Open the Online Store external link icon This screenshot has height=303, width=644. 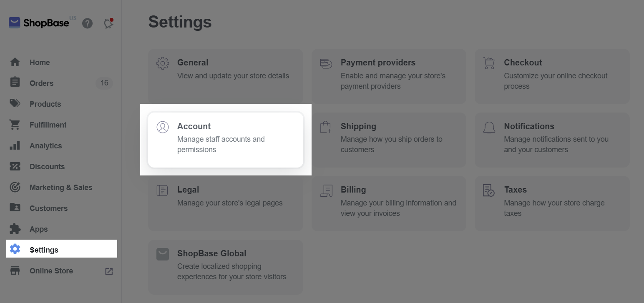(x=109, y=271)
